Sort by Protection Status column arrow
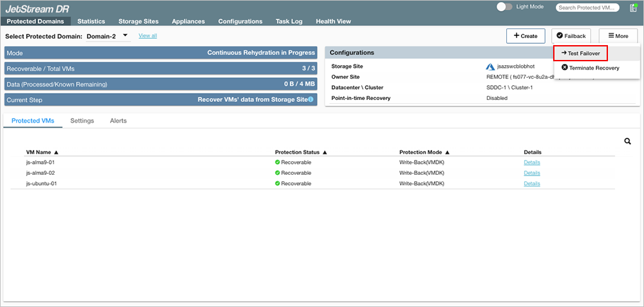This screenshot has width=644, height=307. tap(325, 152)
